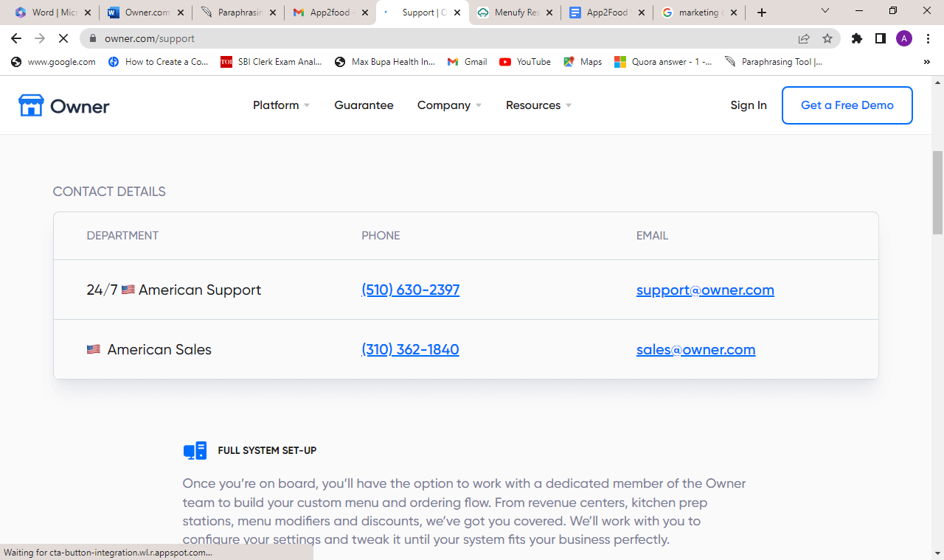Stop page loading with the X button
The height and width of the screenshot is (560, 944).
click(x=64, y=38)
